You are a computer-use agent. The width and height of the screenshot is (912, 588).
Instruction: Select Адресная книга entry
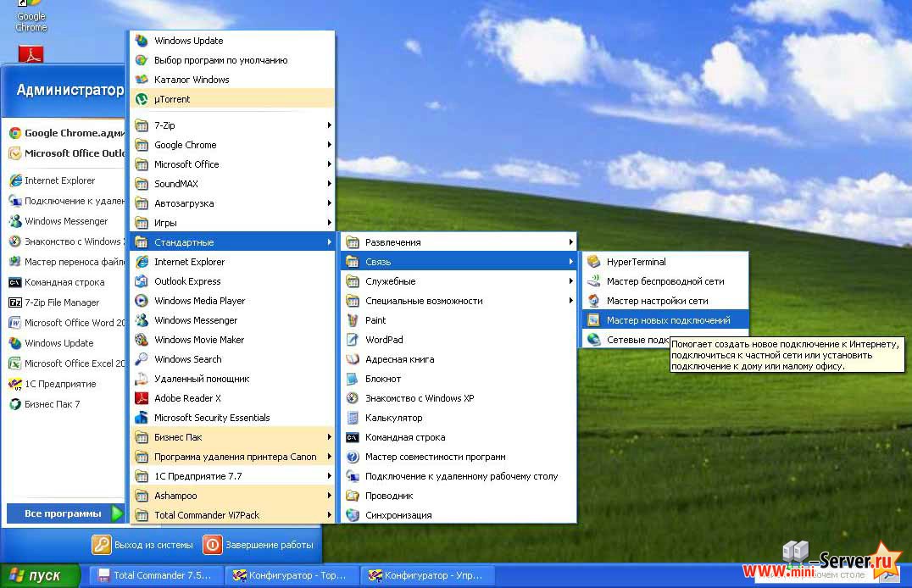[x=459, y=359]
